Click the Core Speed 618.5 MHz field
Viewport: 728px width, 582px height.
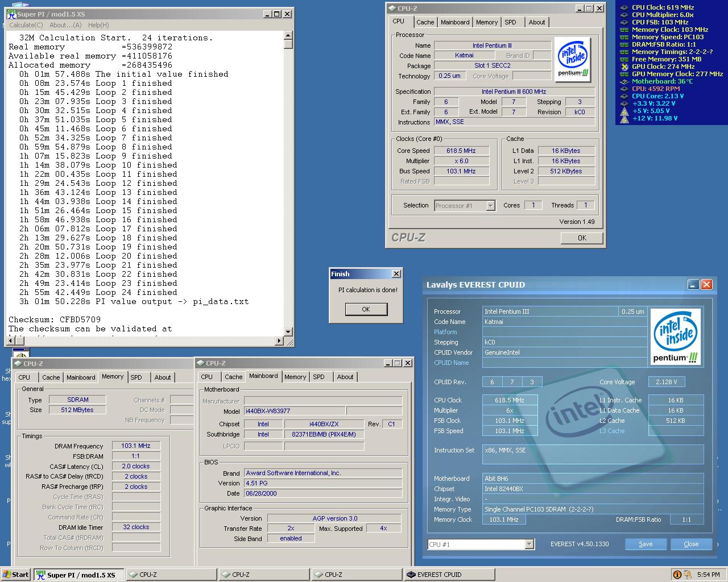461,151
